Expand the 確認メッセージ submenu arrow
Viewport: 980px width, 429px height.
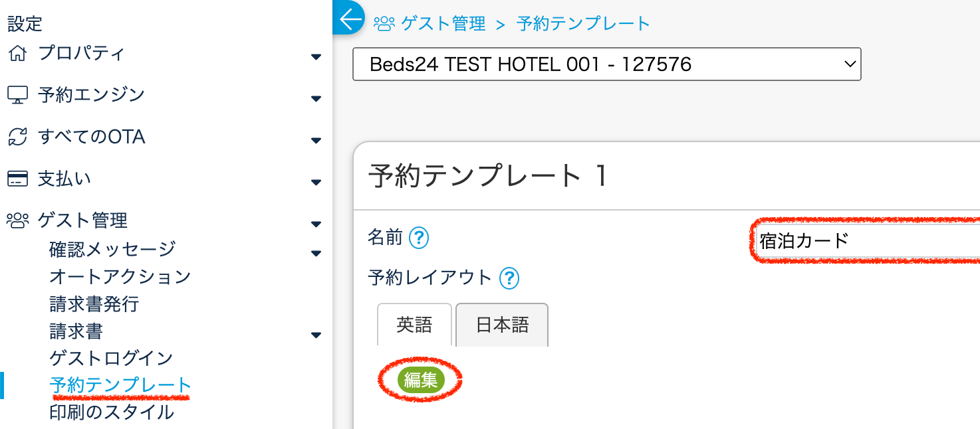pos(316,253)
